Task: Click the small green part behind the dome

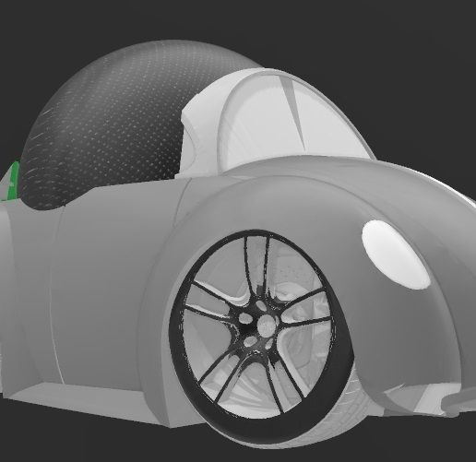Action: tap(12, 181)
